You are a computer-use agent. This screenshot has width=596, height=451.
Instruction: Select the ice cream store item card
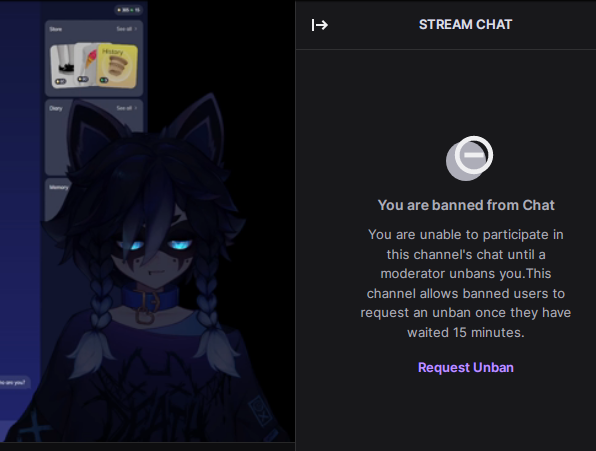tap(87, 64)
